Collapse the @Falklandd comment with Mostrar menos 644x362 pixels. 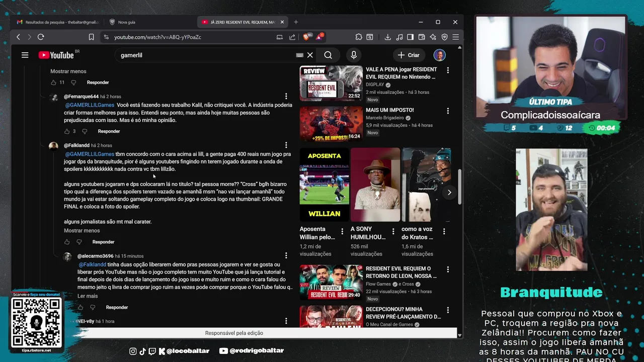click(x=82, y=231)
